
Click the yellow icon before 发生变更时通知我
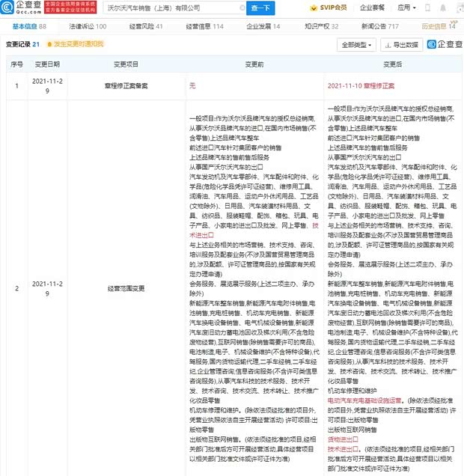[x=49, y=44]
